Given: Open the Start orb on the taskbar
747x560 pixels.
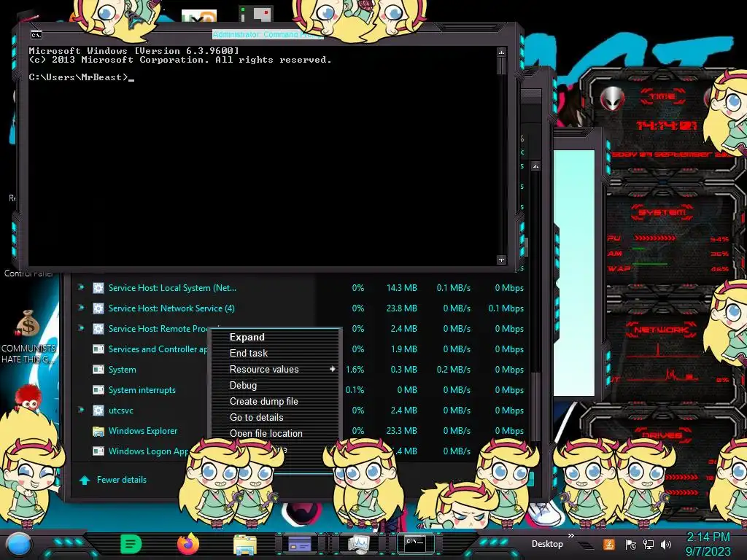Looking at the screenshot, I should 18,544.
